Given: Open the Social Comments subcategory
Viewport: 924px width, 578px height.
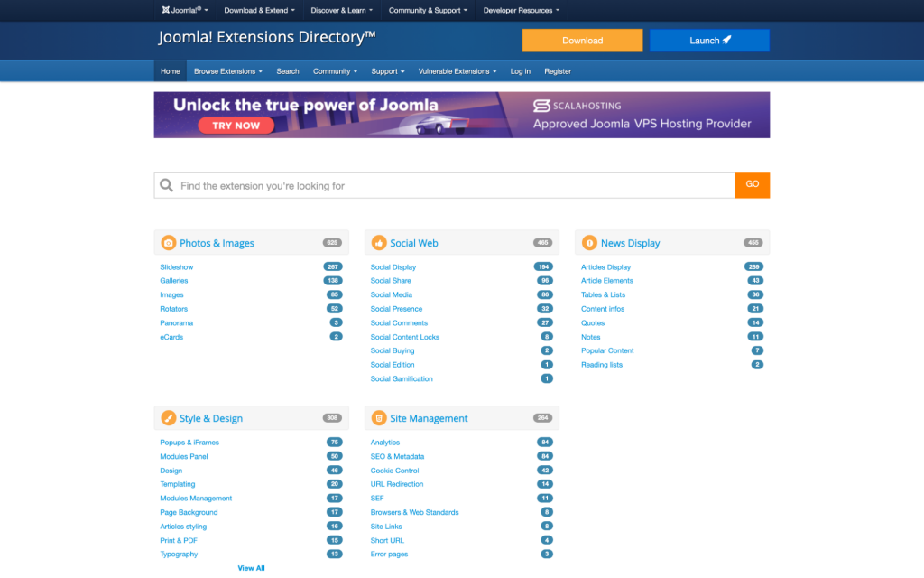Looking at the screenshot, I should pyautogui.click(x=399, y=322).
